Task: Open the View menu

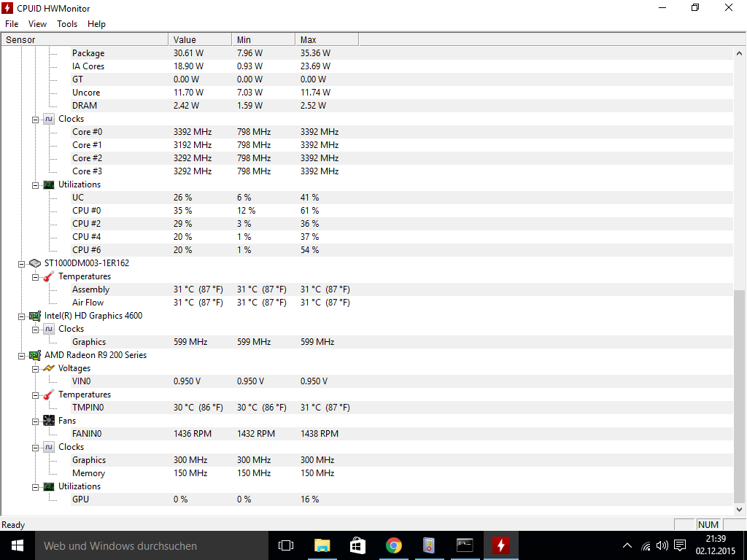Action: click(37, 24)
